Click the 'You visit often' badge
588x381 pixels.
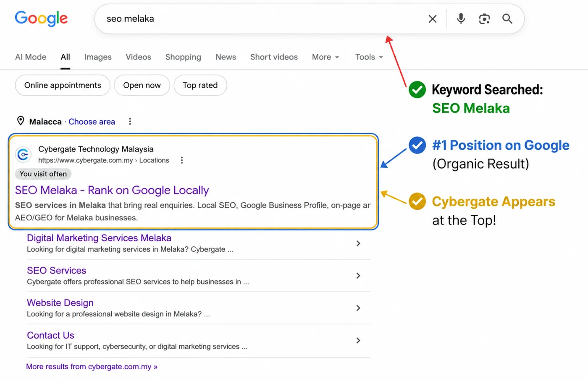[x=43, y=174]
